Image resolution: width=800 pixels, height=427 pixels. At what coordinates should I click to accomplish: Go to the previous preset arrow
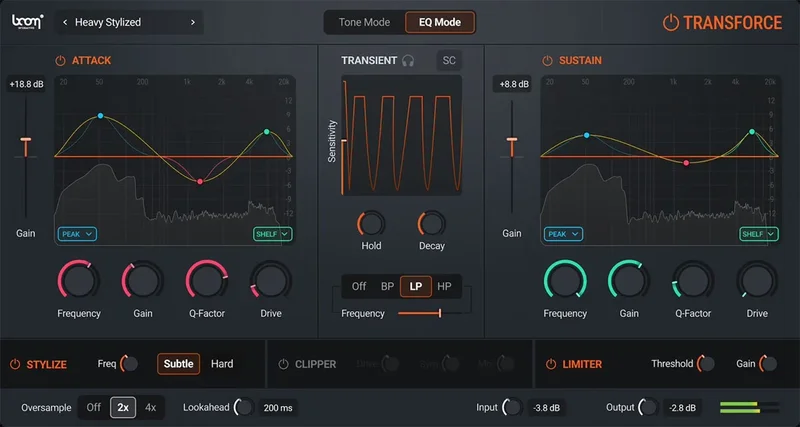[x=65, y=22]
